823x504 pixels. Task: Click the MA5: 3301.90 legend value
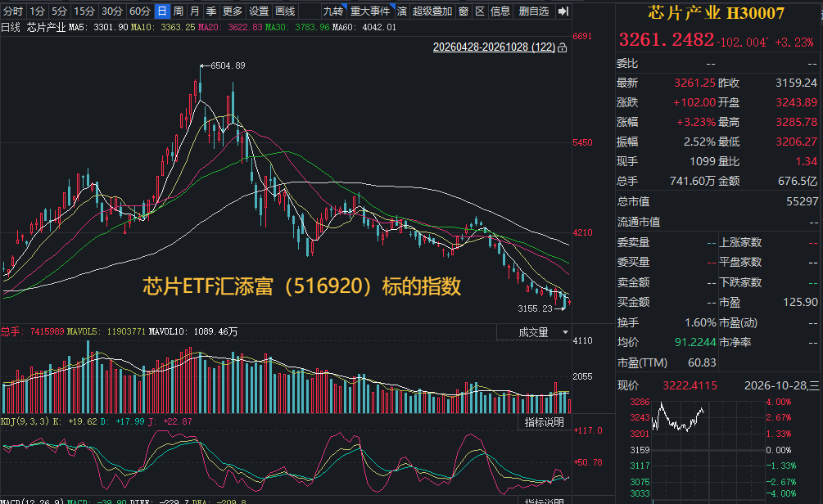click(98, 27)
